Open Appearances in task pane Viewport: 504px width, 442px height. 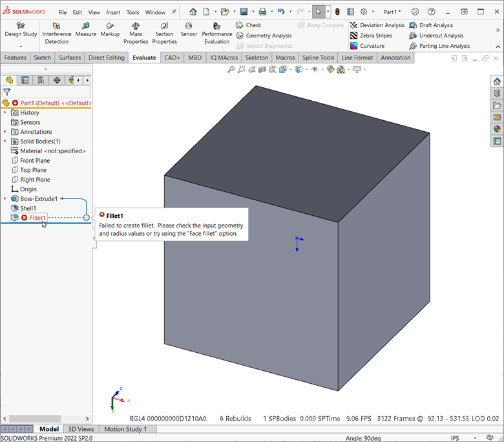(x=497, y=129)
